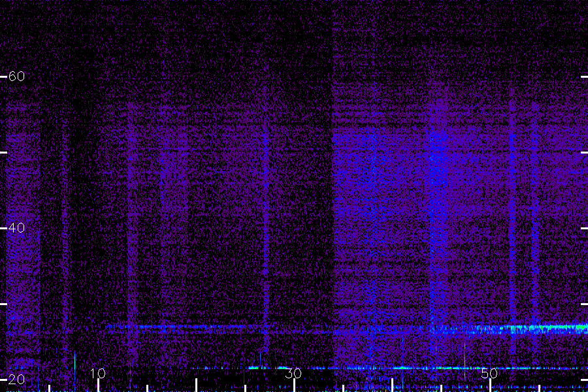
Task: Click the 40 label on the vertical axis
Action: coord(16,228)
